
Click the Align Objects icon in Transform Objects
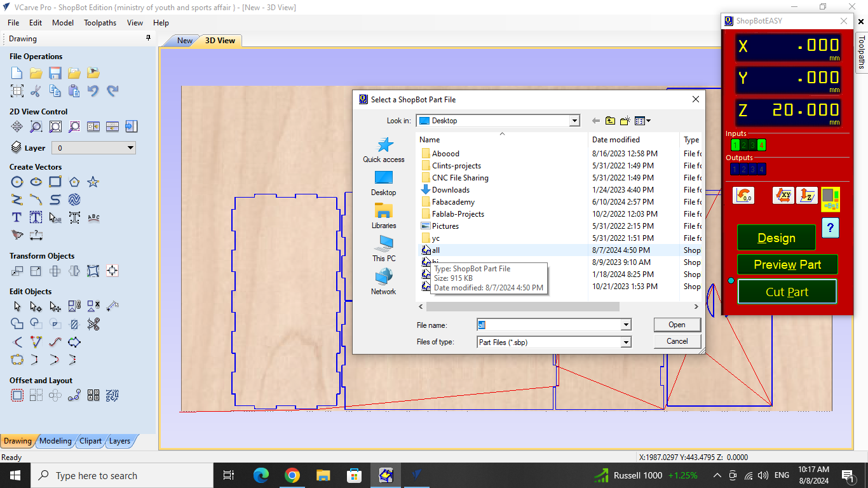[112, 271]
